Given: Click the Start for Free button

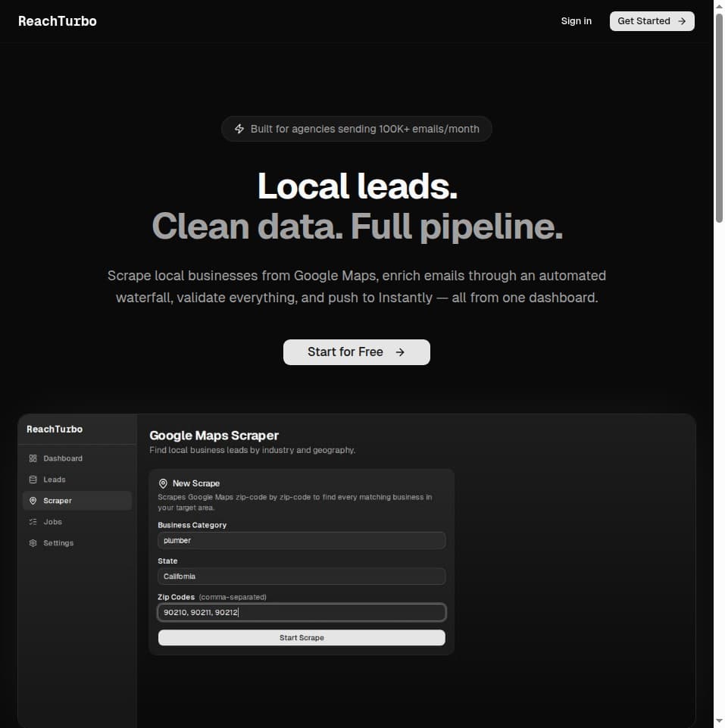Looking at the screenshot, I should coord(356,352).
